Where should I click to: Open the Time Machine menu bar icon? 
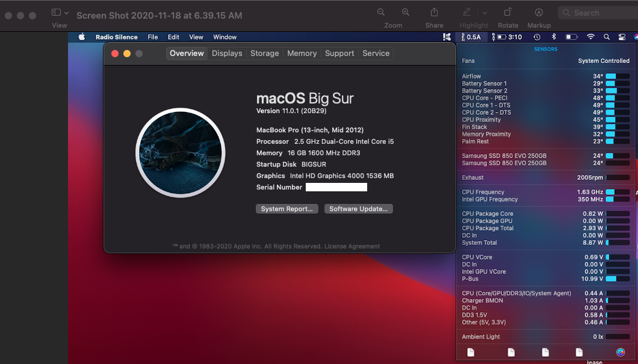tap(537, 37)
